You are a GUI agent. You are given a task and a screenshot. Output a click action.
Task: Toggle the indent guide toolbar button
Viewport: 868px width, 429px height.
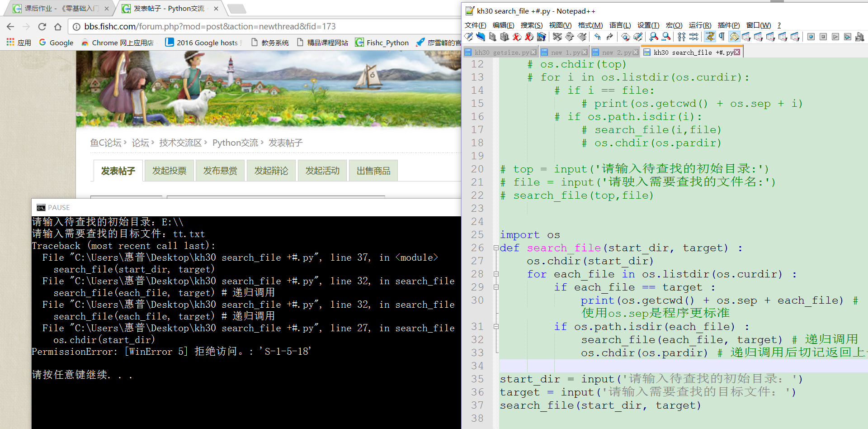point(734,37)
